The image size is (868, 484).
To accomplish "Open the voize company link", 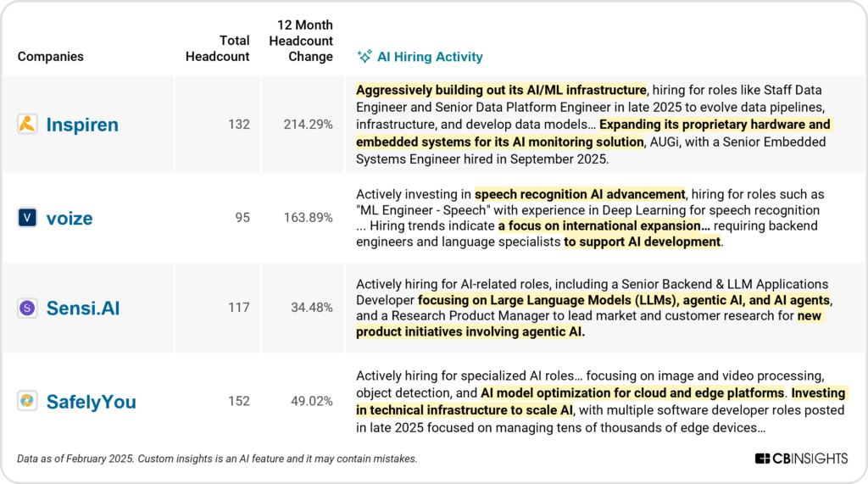I will pyautogui.click(x=70, y=218).
